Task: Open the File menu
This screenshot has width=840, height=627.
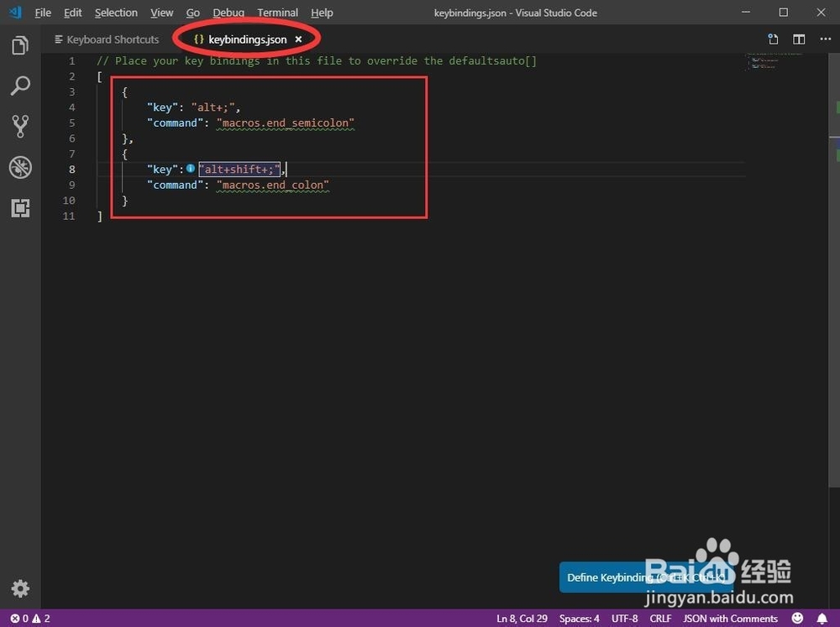Action: tap(43, 13)
